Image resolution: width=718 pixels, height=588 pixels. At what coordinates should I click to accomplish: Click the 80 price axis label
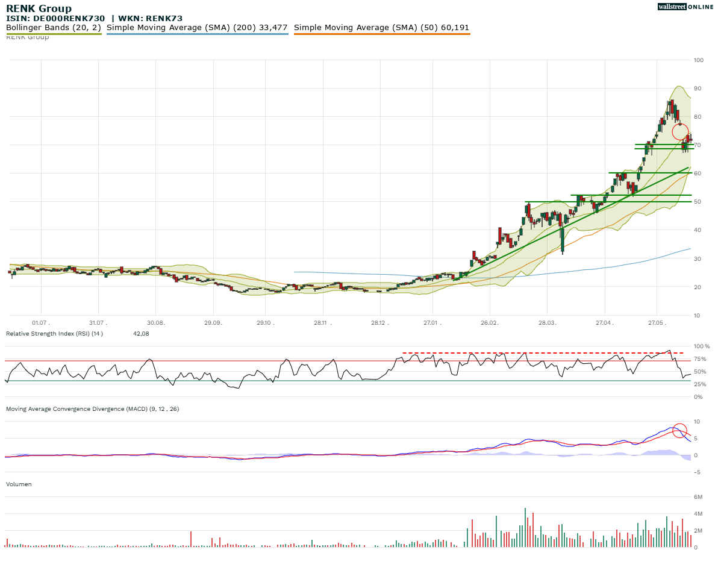pos(698,117)
